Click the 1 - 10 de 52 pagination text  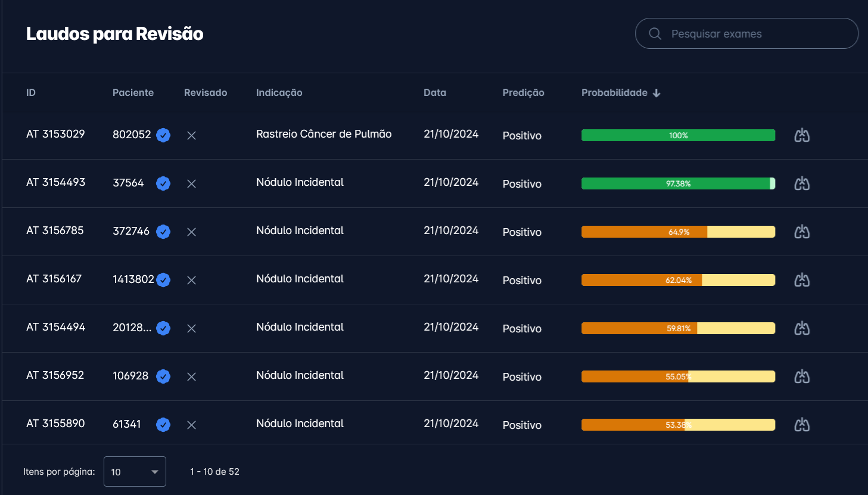(214, 472)
